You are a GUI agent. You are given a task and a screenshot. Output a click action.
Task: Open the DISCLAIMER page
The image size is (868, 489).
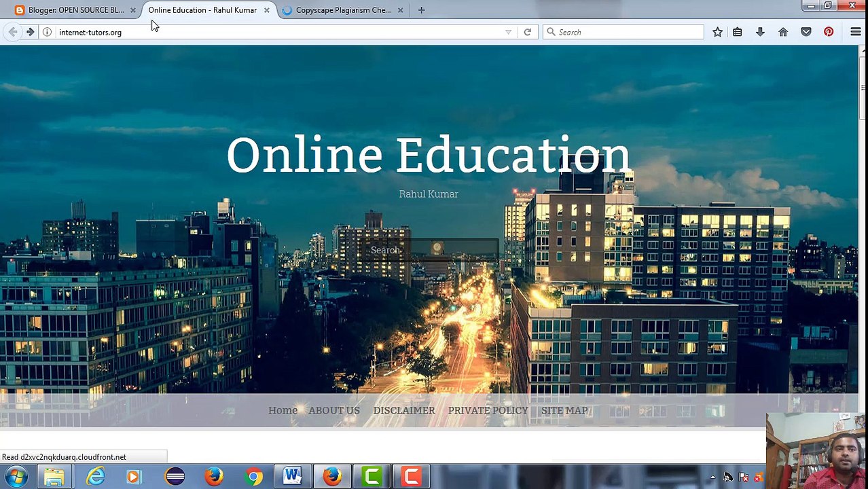(x=404, y=410)
